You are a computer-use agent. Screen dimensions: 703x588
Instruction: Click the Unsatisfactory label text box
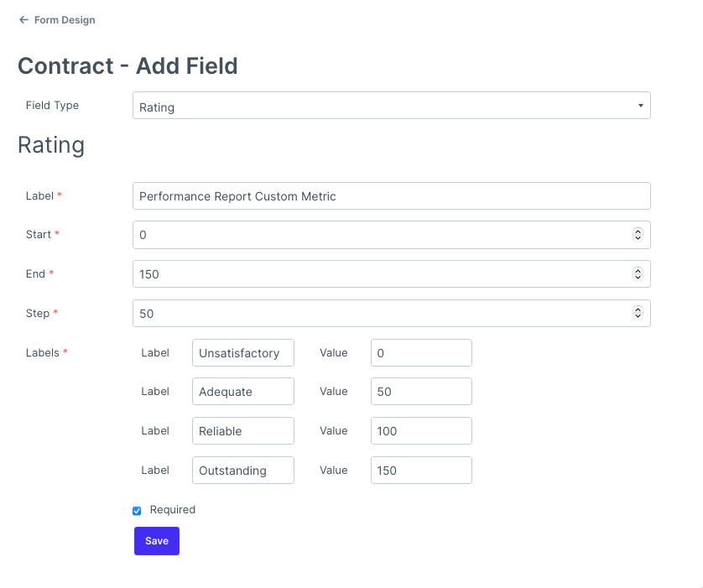(242, 352)
